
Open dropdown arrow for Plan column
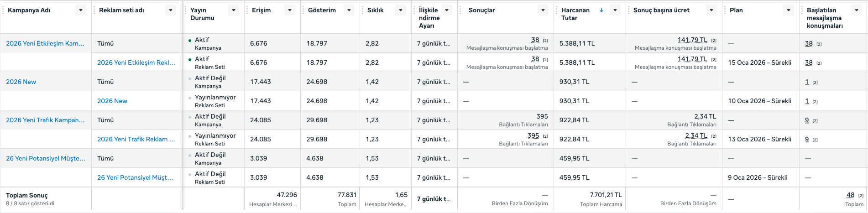pos(789,10)
